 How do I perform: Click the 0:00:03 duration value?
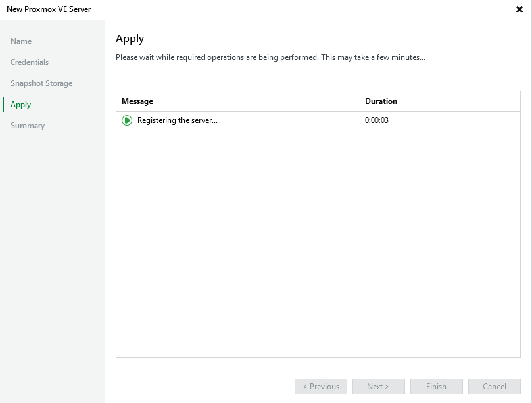click(377, 120)
